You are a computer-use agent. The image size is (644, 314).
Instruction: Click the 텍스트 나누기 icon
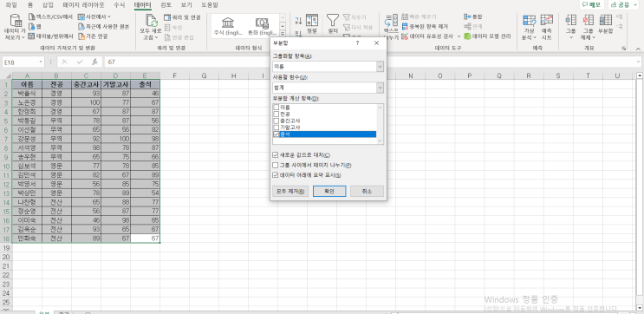point(391,21)
